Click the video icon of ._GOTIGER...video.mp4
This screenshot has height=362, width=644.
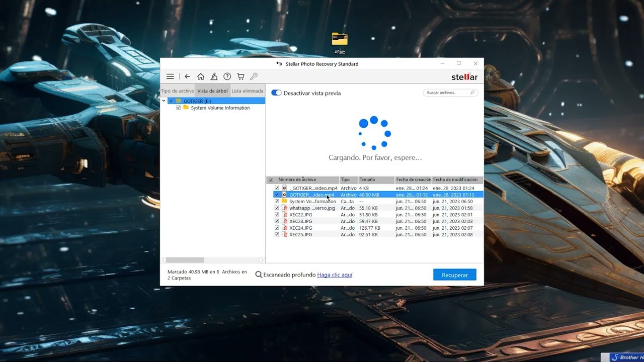click(284, 188)
